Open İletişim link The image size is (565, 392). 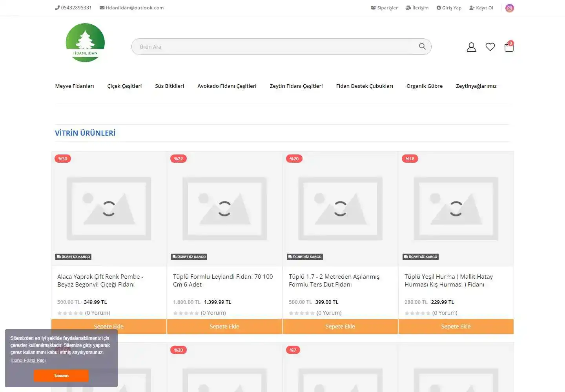tap(417, 8)
